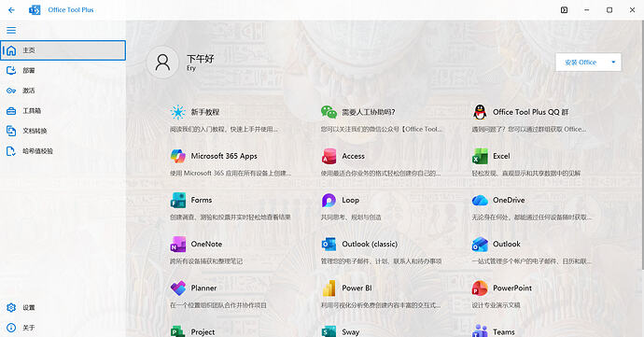This screenshot has height=337, width=644.
Task: Click the Planner label text
Action: coord(203,288)
